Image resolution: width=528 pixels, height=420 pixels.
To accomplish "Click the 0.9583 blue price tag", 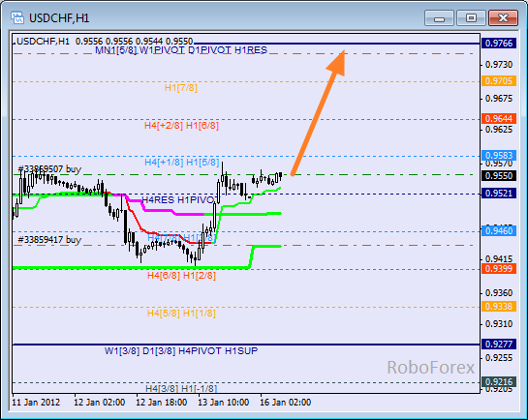I will (x=499, y=156).
